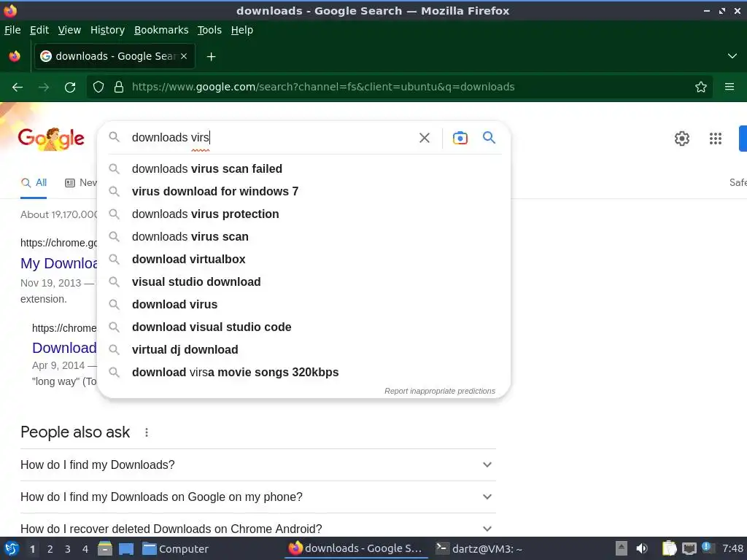Select the 'download virus' suggestion
Viewport: 747px width, 560px height.
pos(304,305)
